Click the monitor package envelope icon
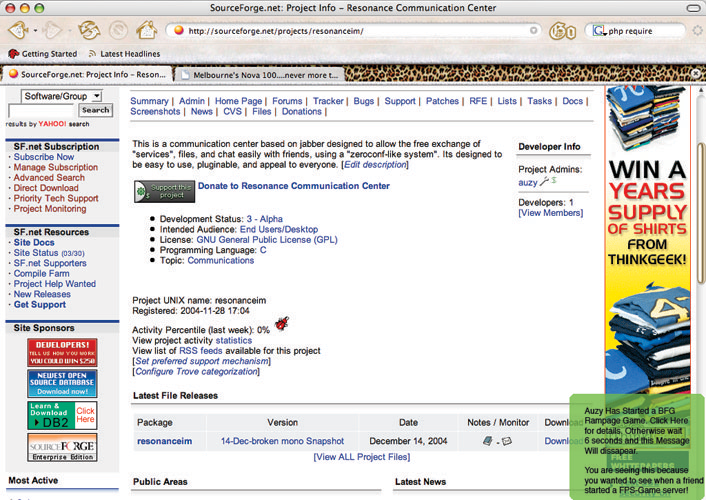Viewport: 706px width, 500px height. coord(506,441)
